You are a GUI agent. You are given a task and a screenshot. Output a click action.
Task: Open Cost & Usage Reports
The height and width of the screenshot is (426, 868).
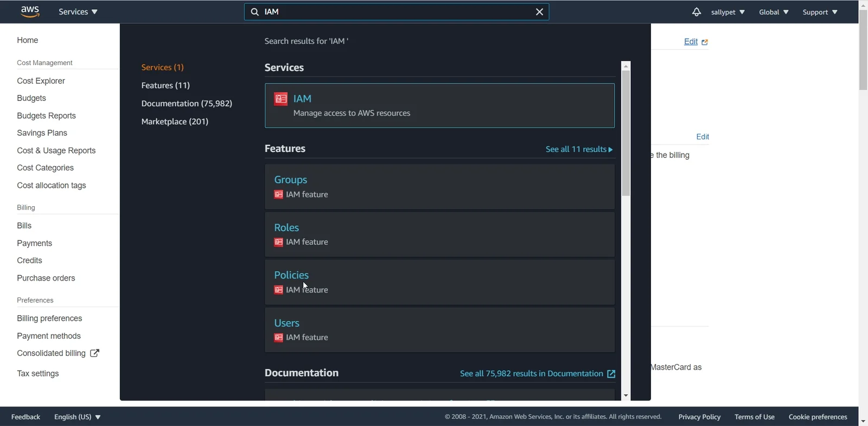coord(56,150)
